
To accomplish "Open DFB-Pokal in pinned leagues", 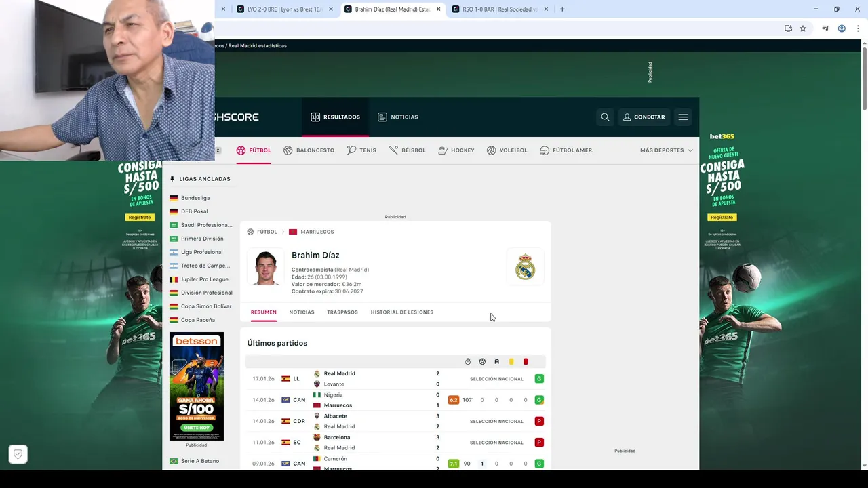I will [x=195, y=211].
